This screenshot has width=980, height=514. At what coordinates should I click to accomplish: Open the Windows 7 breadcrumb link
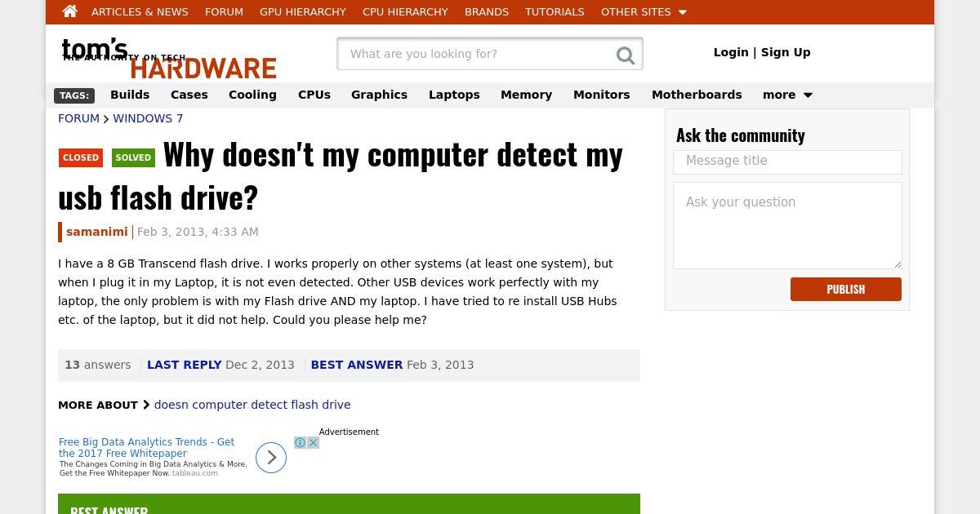[x=148, y=118]
